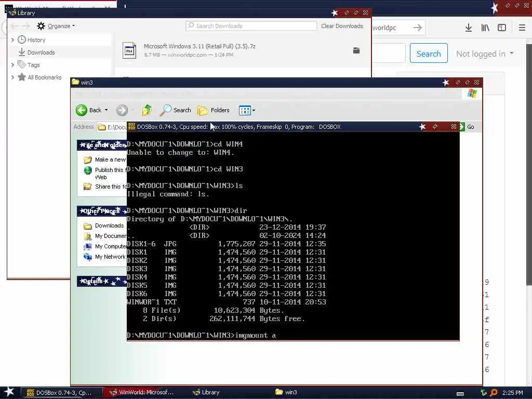Viewport: 532px width, 399px height.
Task: Switch to Library taskbar button
Action: tap(206, 393)
